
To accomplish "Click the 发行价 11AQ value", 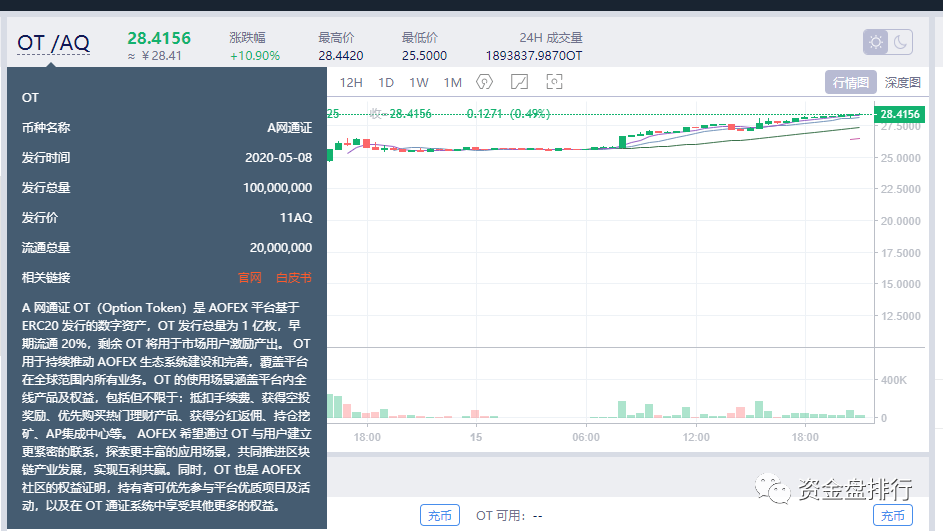I will click(296, 218).
